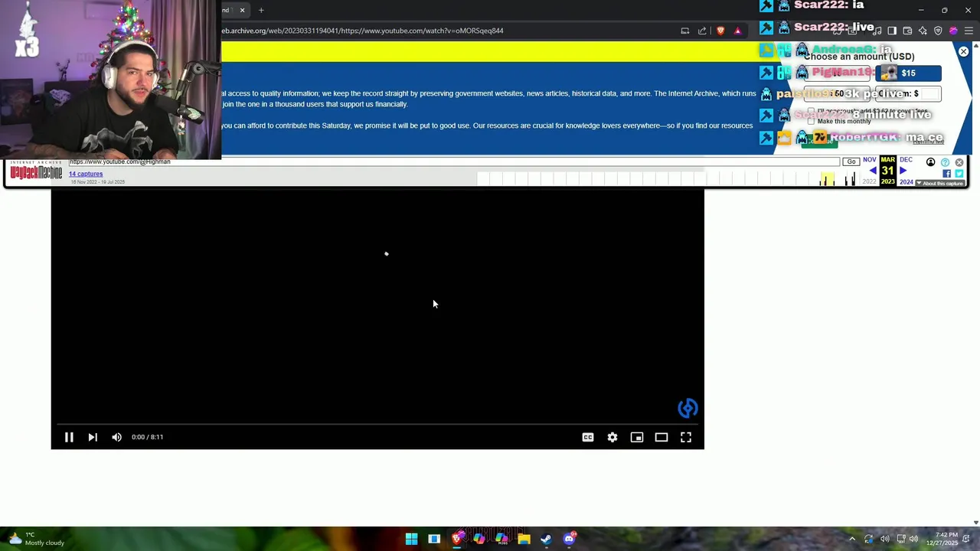The height and width of the screenshot is (551, 980).
Task: Click the web.archive.org address bar URL
Action: pos(362,31)
